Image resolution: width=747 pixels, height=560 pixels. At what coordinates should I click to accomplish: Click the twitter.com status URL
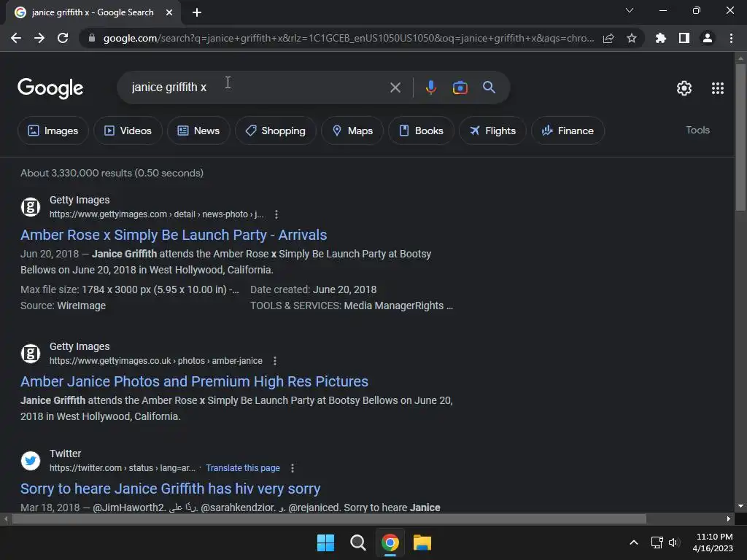point(123,468)
